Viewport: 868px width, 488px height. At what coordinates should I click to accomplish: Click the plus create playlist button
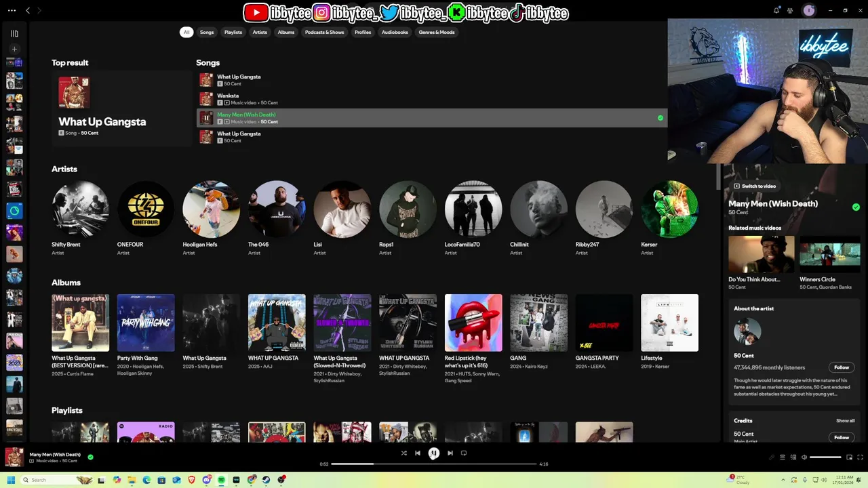tap(14, 49)
